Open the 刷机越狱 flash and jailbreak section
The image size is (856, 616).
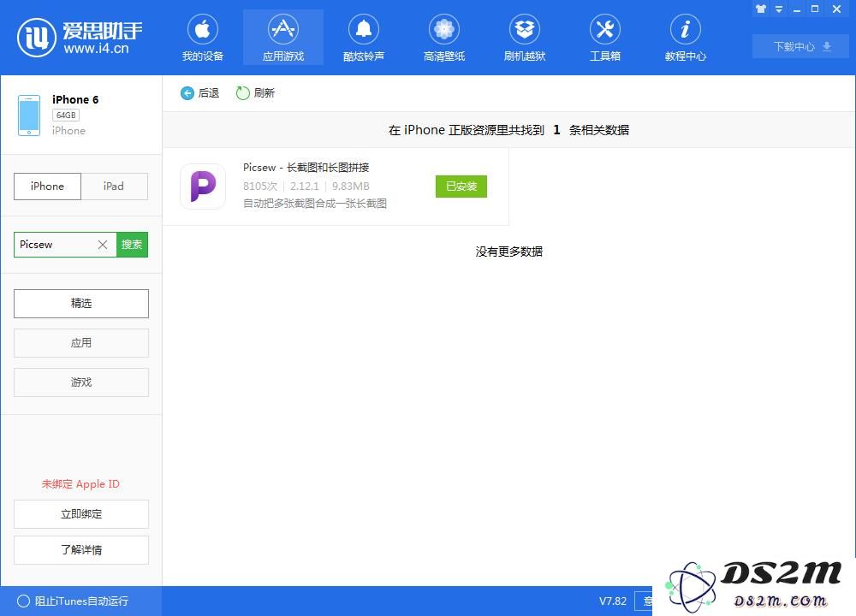(525, 38)
